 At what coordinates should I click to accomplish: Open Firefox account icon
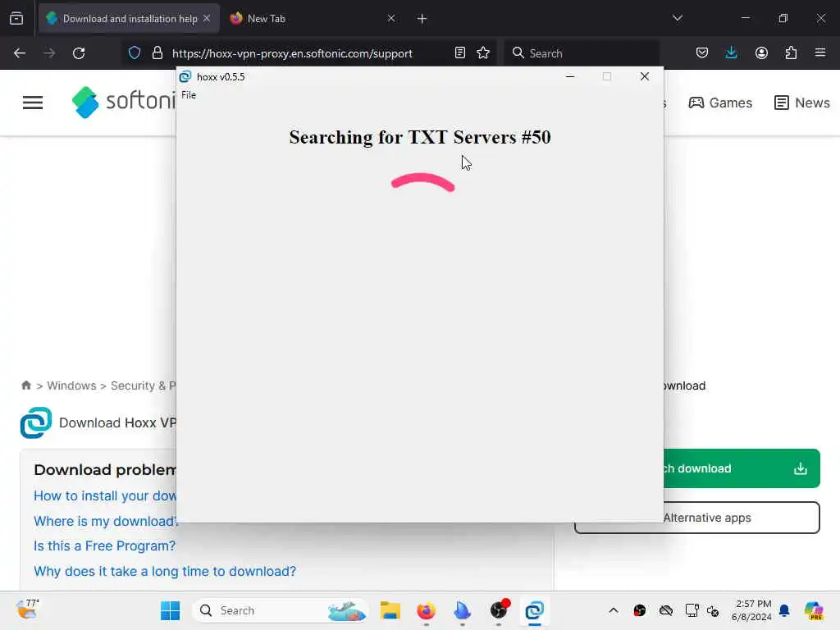coord(761,53)
